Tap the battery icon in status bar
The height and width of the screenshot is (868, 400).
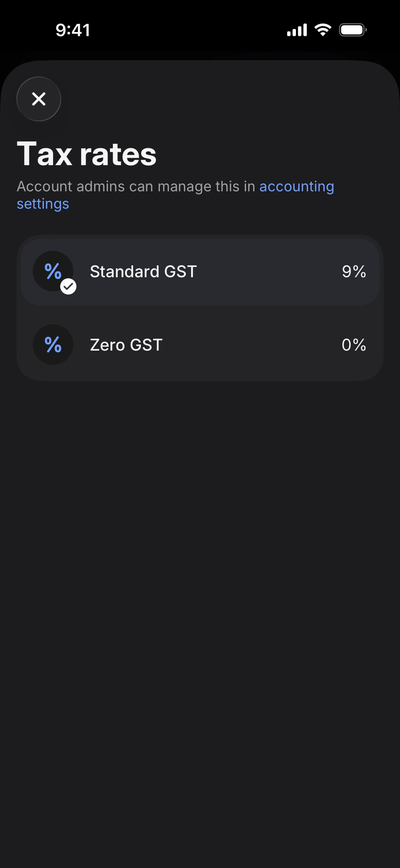click(x=352, y=30)
